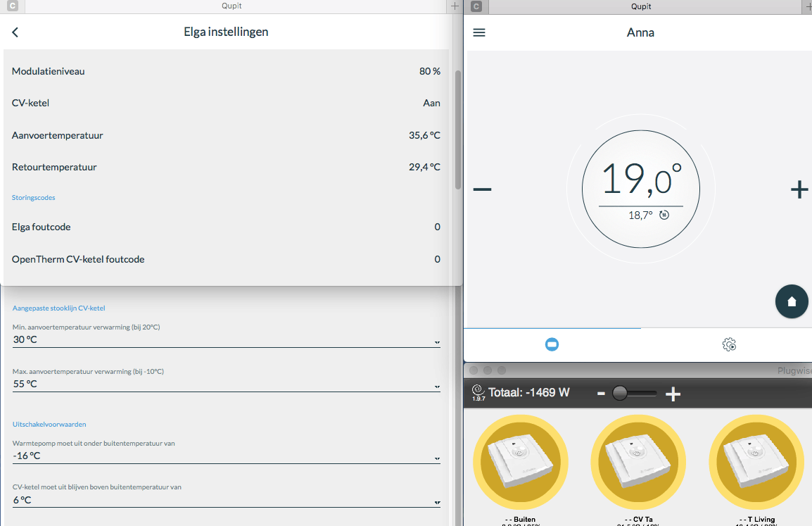This screenshot has width=812, height=526.
Task: Click the right Qupit window C icon
Action: pos(476,7)
